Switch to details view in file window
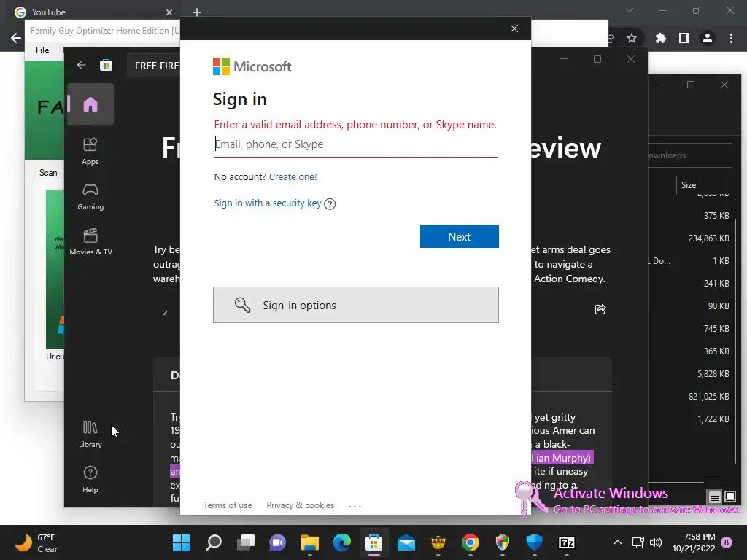The width and height of the screenshot is (747, 560). (x=714, y=497)
